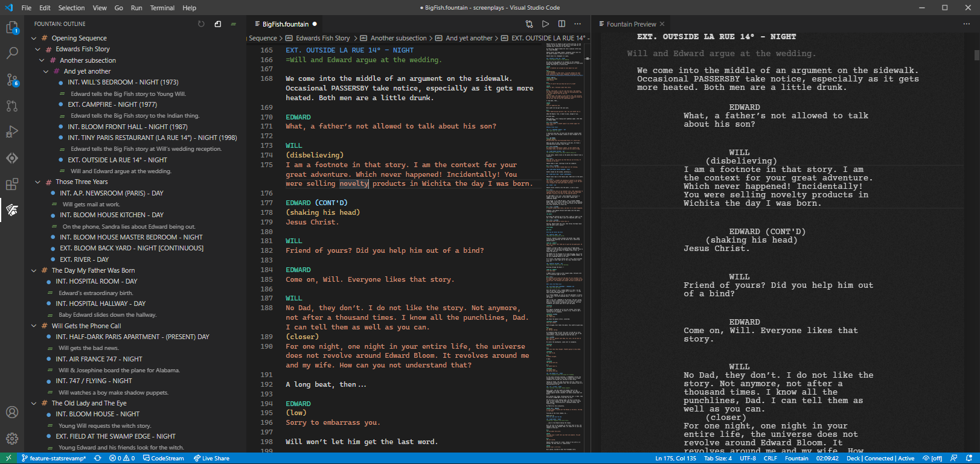This screenshot has width=980, height=464.
Task: Collapse The Old Lady and The Eye node
Action: pyautogui.click(x=34, y=403)
